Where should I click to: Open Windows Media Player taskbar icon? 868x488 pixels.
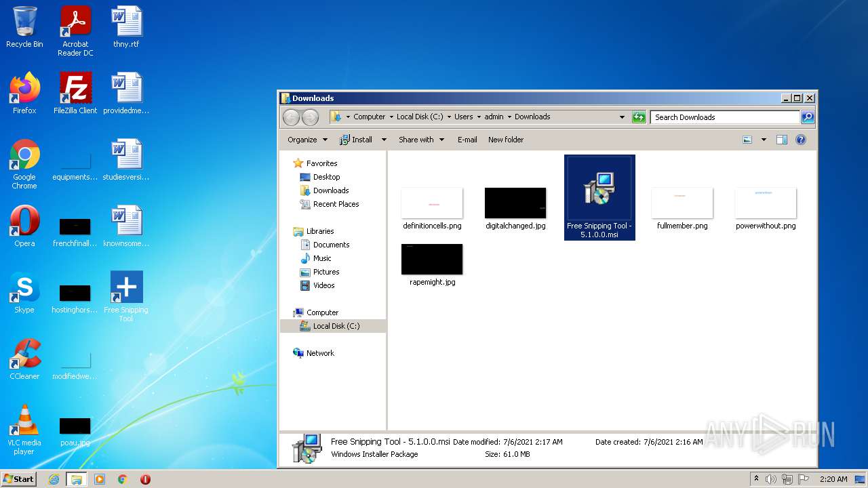[100, 479]
